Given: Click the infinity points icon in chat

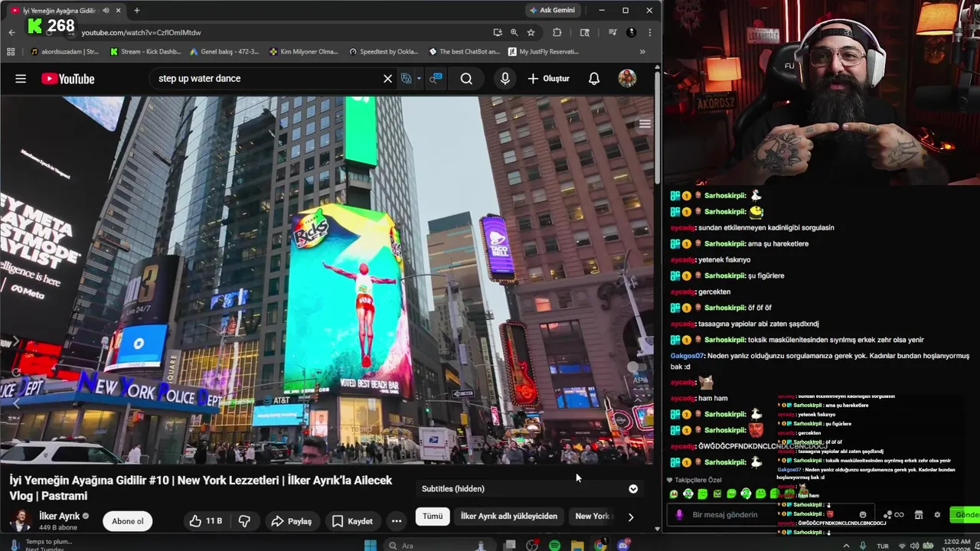Looking at the screenshot, I should pos(899,515).
